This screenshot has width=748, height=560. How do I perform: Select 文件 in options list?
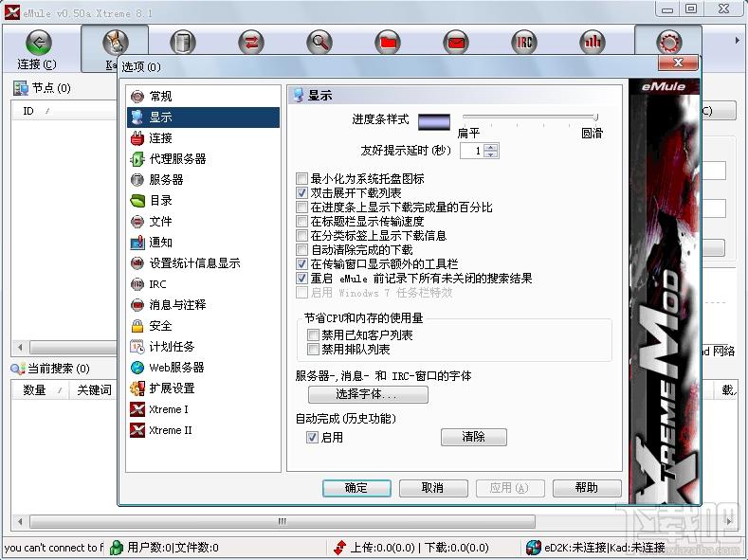tap(203, 222)
